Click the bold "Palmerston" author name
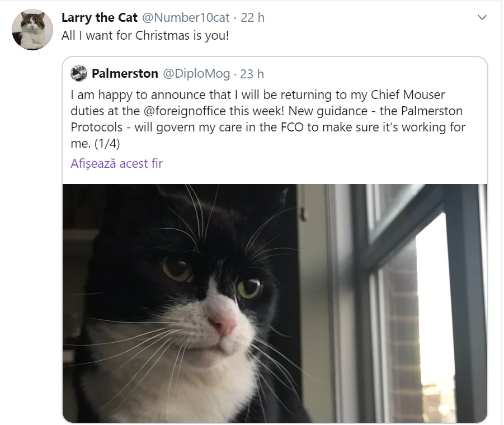Viewport: 504px width, 425px height. [x=125, y=73]
